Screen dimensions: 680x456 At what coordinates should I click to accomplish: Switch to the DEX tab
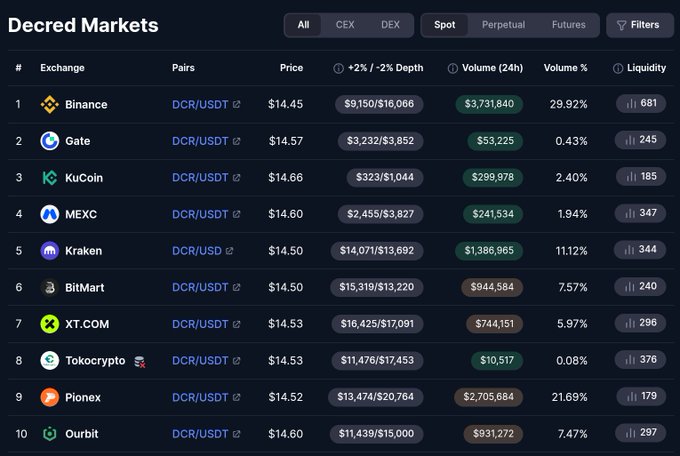(x=390, y=25)
